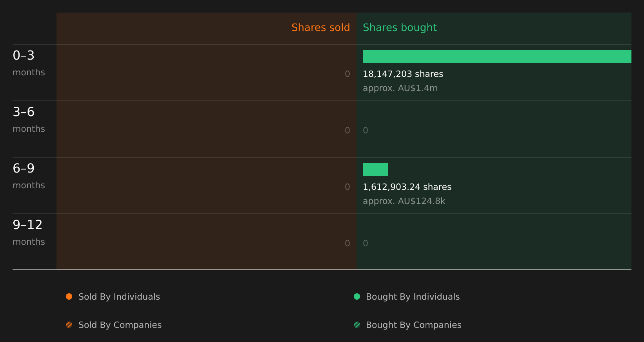The width and height of the screenshot is (644, 342).
Task: Select the Shares sold column header
Action: [320, 27]
